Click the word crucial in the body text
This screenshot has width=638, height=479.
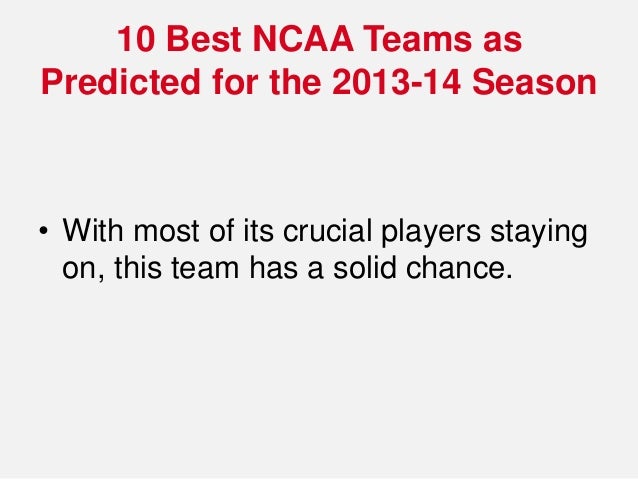pos(327,231)
